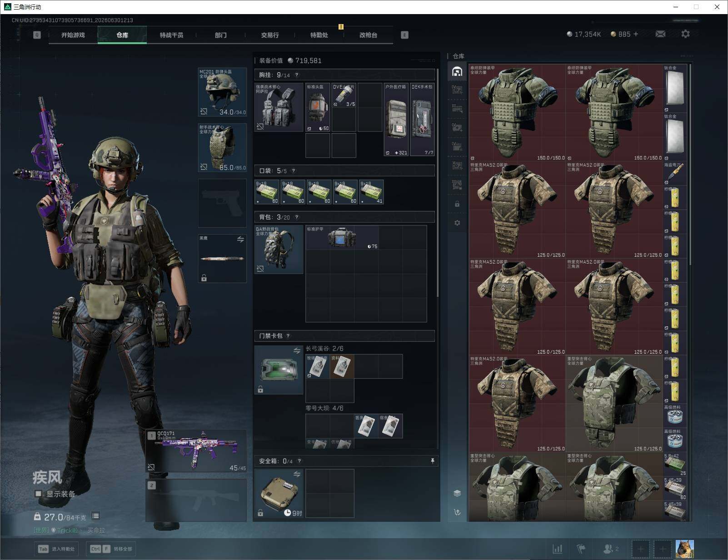
Task: Click the weight details list icon
Action: (x=95, y=516)
